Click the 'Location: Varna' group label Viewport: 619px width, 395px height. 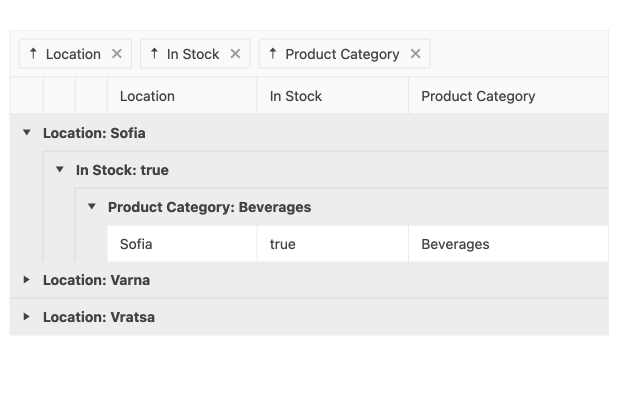point(96,280)
